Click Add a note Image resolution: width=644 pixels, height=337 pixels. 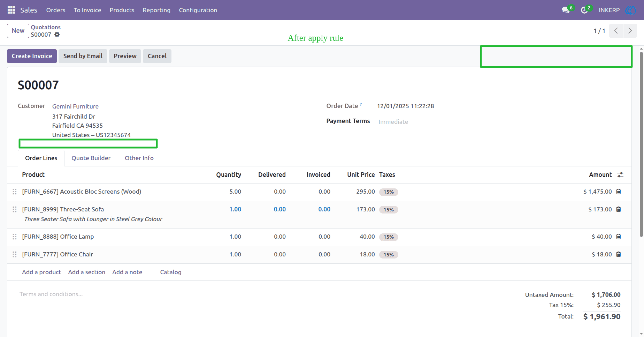[x=127, y=272]
